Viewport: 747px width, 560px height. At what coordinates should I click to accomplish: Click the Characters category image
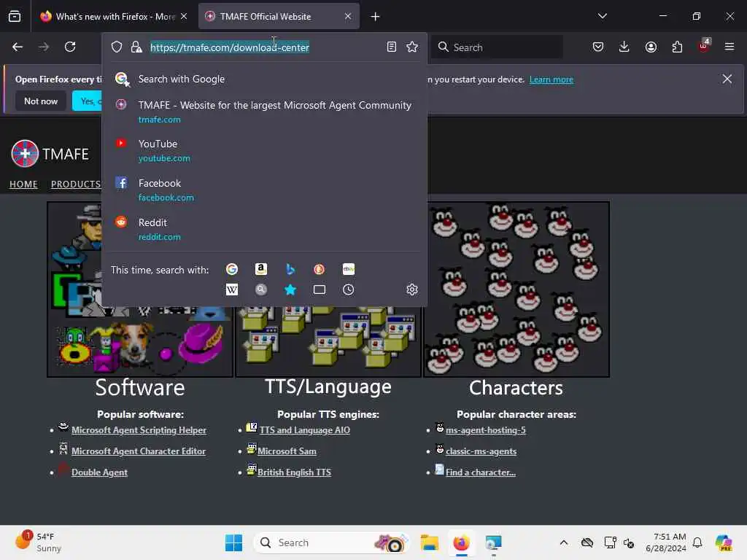(x=516, y=289)
